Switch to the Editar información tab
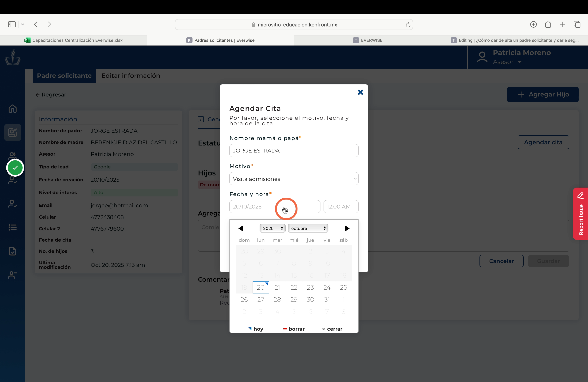This screenshot has width=588, height=382. (131, 76)
